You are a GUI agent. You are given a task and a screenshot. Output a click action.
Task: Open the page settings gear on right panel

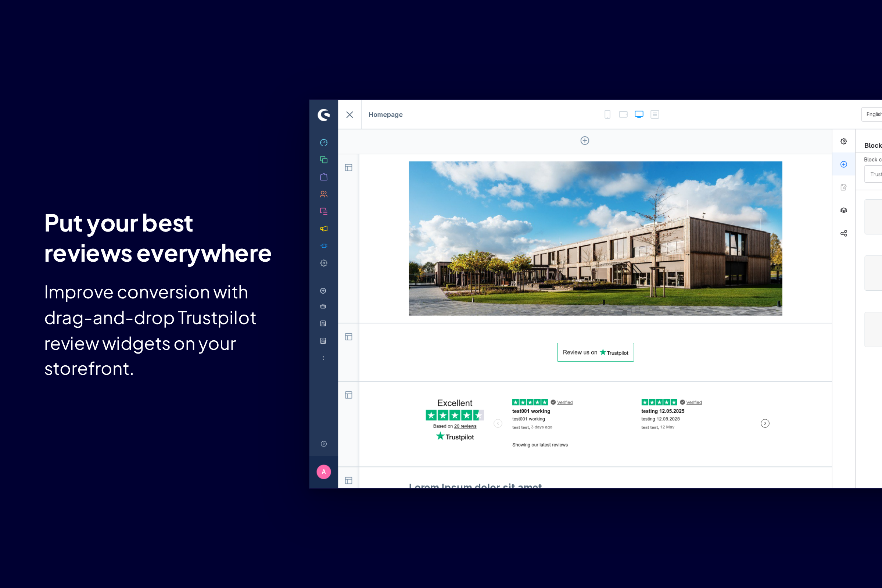[x=844, y=141]
